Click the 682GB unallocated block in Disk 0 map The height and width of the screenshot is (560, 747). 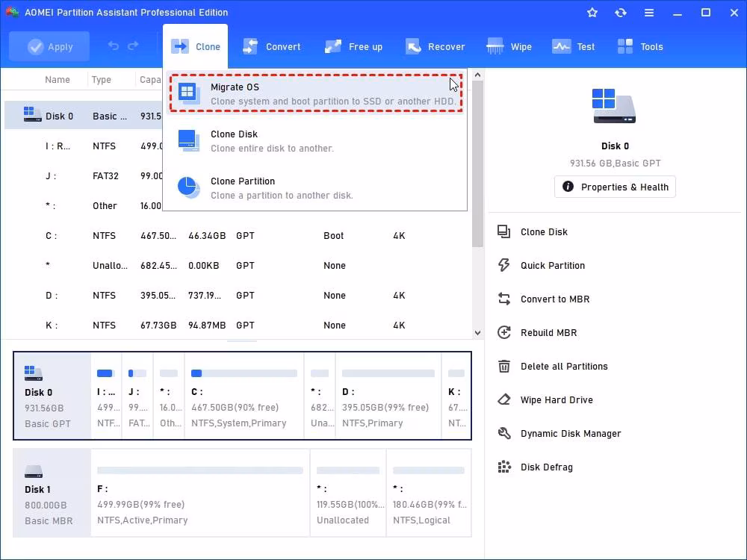coord(320,396)
